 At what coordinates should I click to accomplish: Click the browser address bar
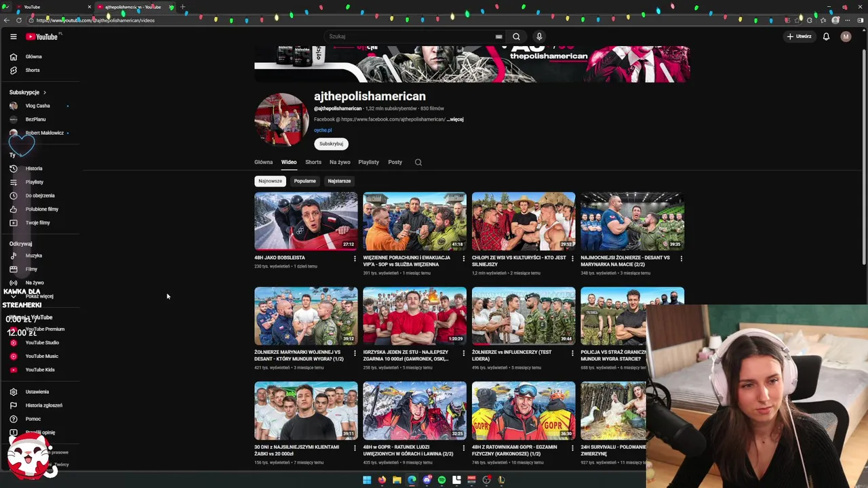tap(407, 20)
